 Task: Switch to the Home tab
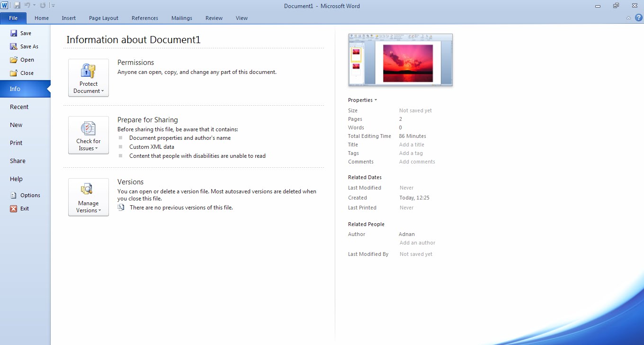click(42, 18)
